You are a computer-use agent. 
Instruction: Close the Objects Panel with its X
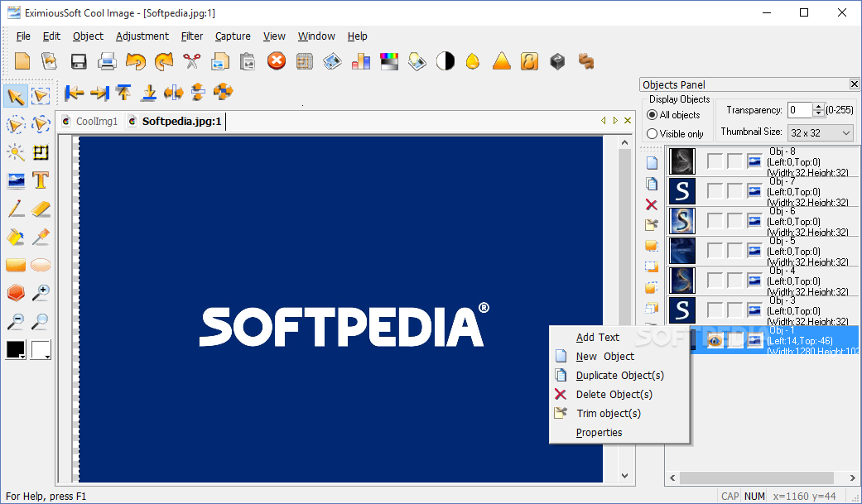pos(855,84)
